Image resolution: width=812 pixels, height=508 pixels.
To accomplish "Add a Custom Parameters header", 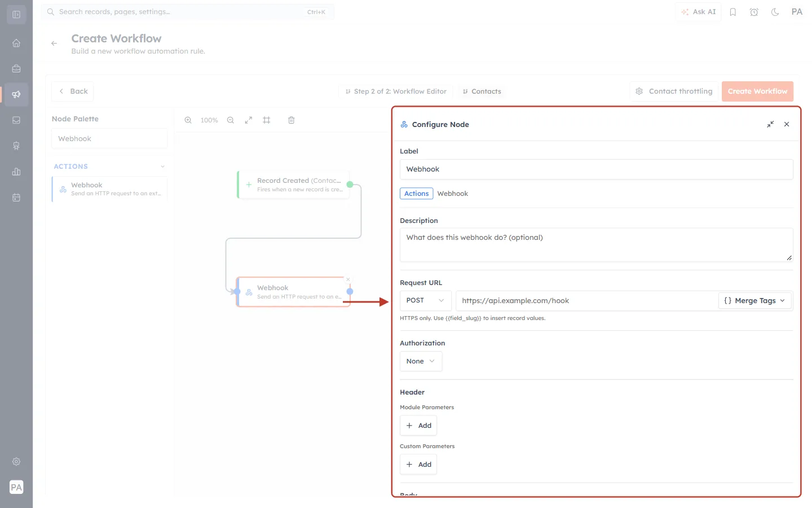I will pos(418,465).
